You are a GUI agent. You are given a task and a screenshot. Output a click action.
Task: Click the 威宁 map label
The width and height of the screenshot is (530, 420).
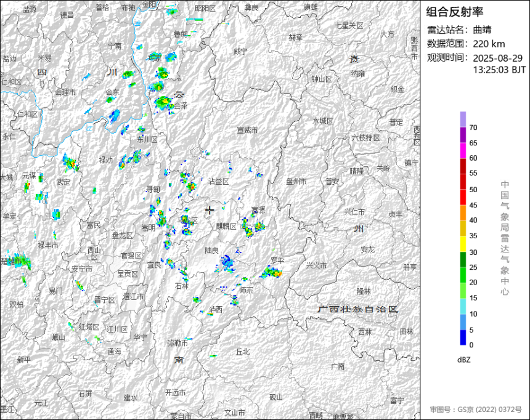[240, 51]
